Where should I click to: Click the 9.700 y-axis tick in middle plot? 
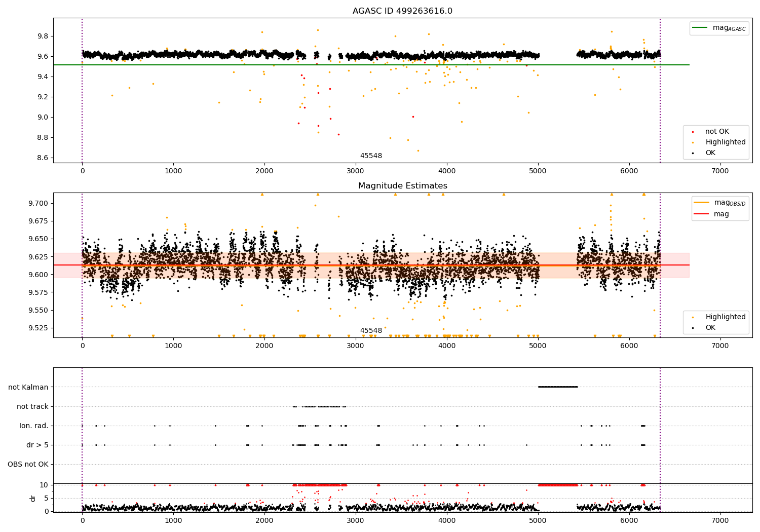39,204
